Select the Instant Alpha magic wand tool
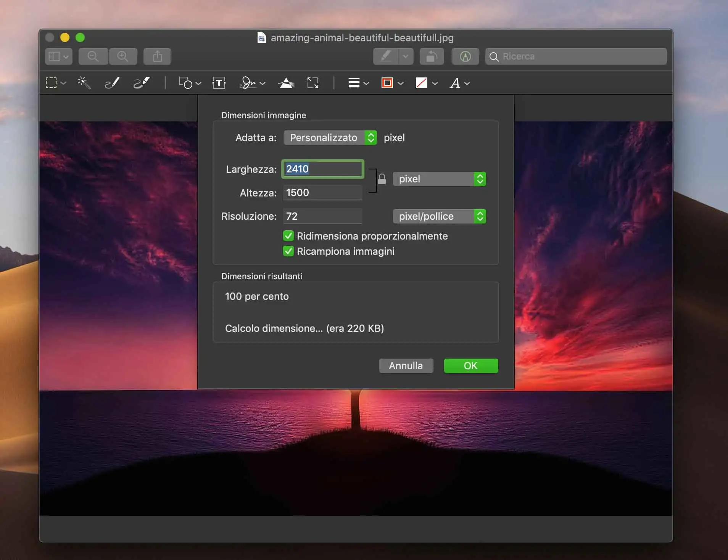The width and height of the screenshot is (728, 560). point(84,83)
